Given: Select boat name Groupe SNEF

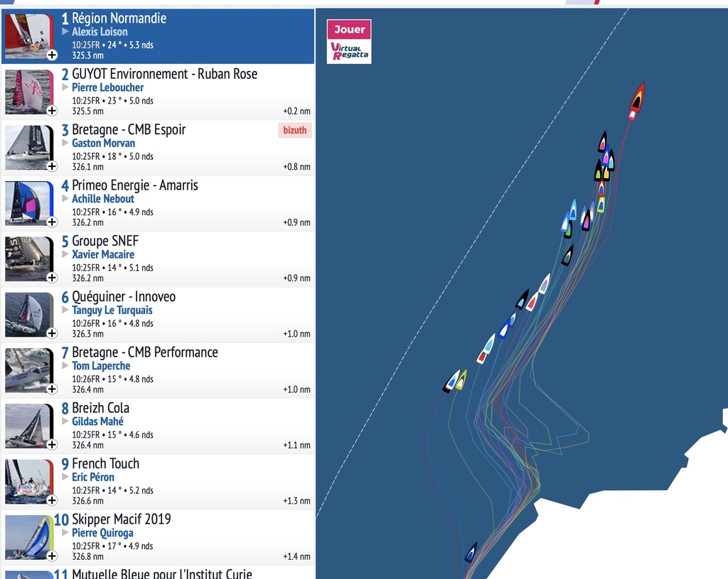Looking at the screenshot, I should (x=105, y=241).
